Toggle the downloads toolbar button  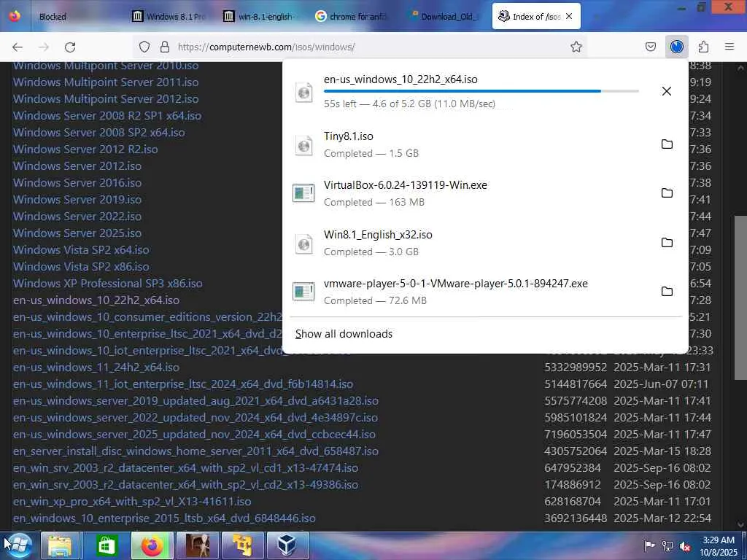point(676,47)
